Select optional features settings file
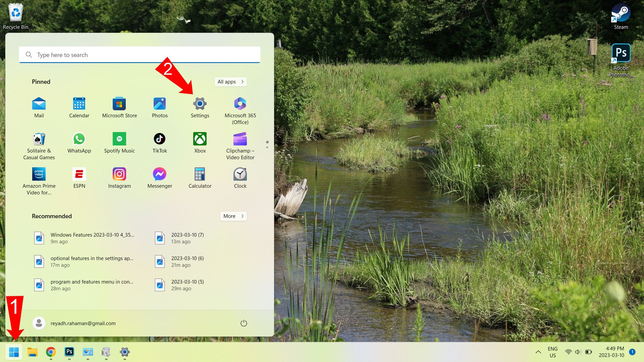Screen dimensions: 644x362 84,261
